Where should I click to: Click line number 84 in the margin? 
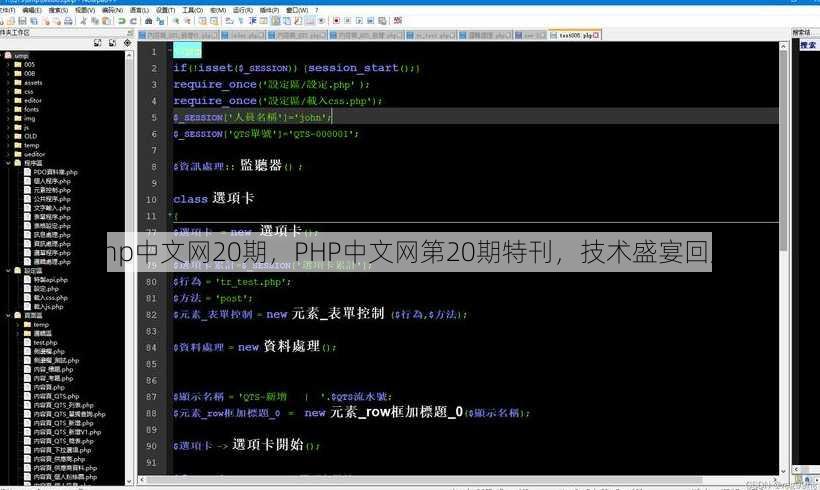pyautogui.click(x=151, y=348)
